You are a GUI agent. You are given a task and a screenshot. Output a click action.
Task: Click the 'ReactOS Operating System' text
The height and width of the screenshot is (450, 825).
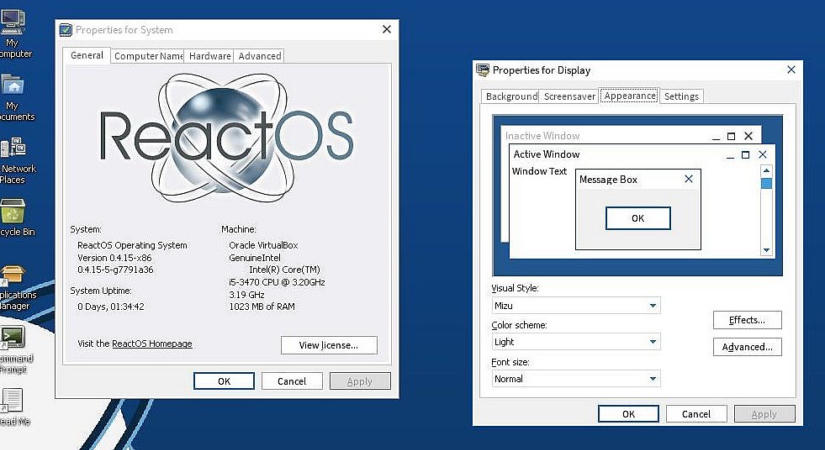click(x=132, y=245)
